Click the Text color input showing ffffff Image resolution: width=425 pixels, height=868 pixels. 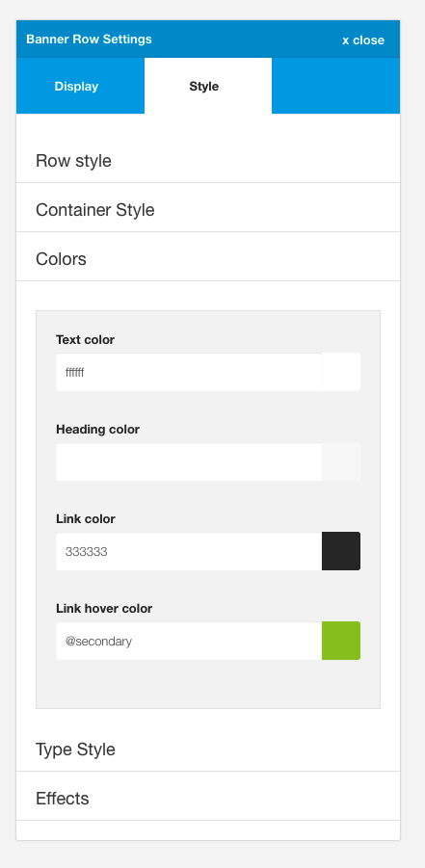188,373
